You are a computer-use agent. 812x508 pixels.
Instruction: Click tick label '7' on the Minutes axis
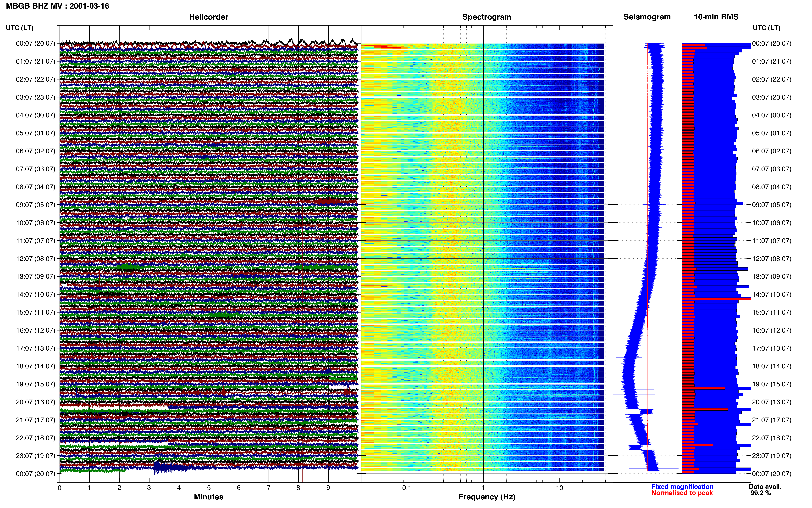(x=269, y=488)
